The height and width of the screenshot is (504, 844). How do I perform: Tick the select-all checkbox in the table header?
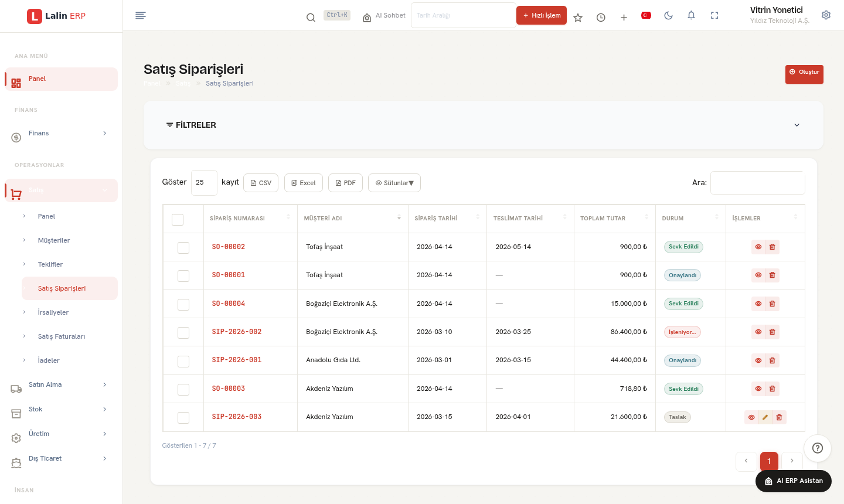point(178,219)
